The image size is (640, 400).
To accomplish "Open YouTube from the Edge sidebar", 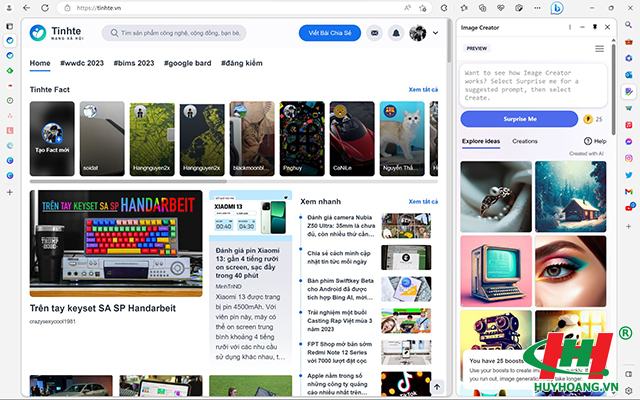I will (629, 207).
